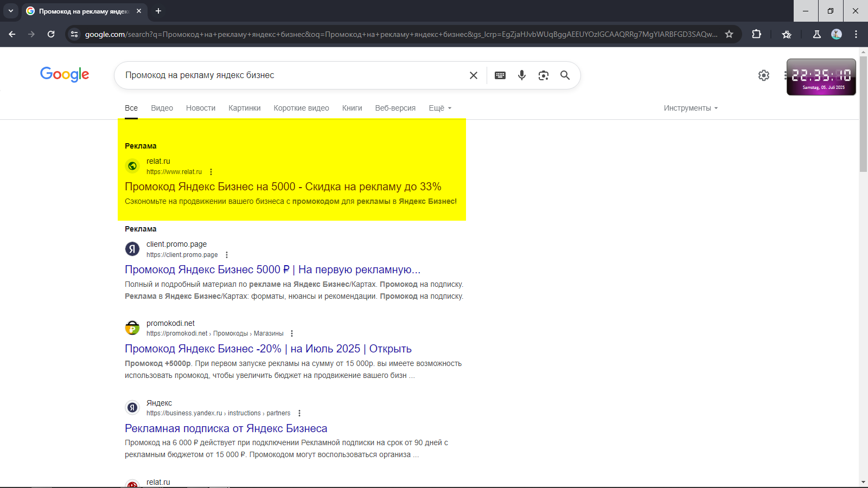The height and width of the screenshot is (488, 868).
Task: Open result options for promokodi.net
Action: tap(292, 333)
